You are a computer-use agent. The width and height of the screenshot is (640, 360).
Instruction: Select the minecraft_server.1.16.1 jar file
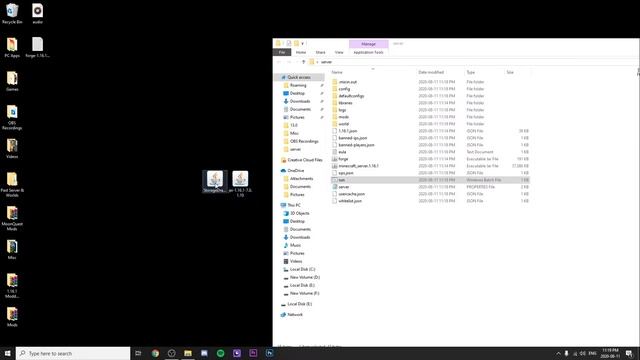point(358,166)
